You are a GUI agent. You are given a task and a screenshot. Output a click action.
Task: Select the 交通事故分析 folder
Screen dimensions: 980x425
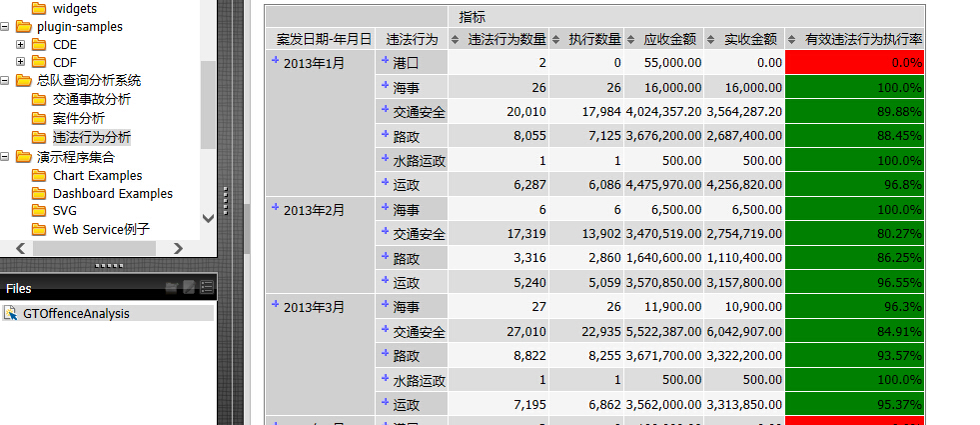[x=92, y=100]
